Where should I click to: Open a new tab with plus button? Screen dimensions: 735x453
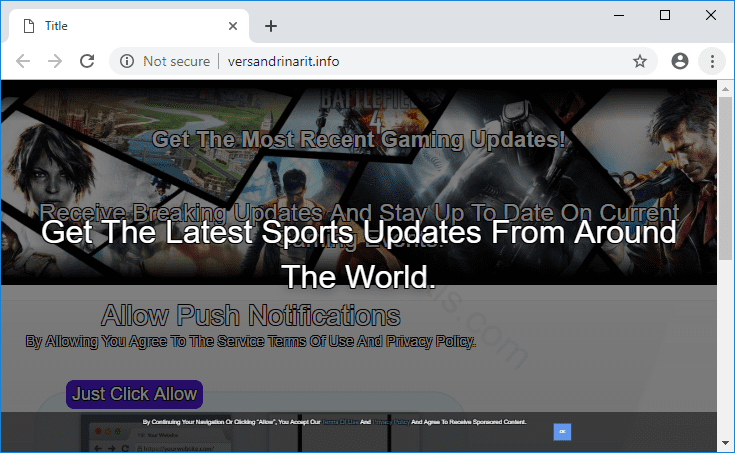point(271,26)
